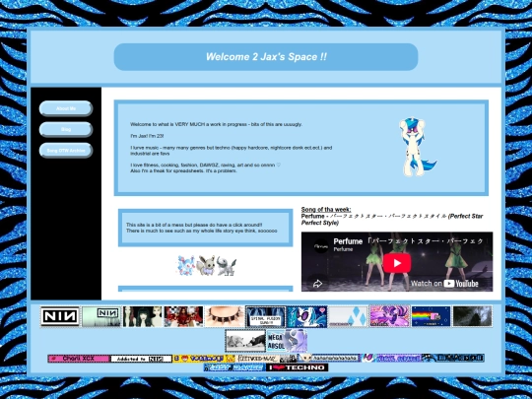Screen dimensions: 532x399
Task: Open the About Me page
Action: pyautogui.click(x=65, y=108)
